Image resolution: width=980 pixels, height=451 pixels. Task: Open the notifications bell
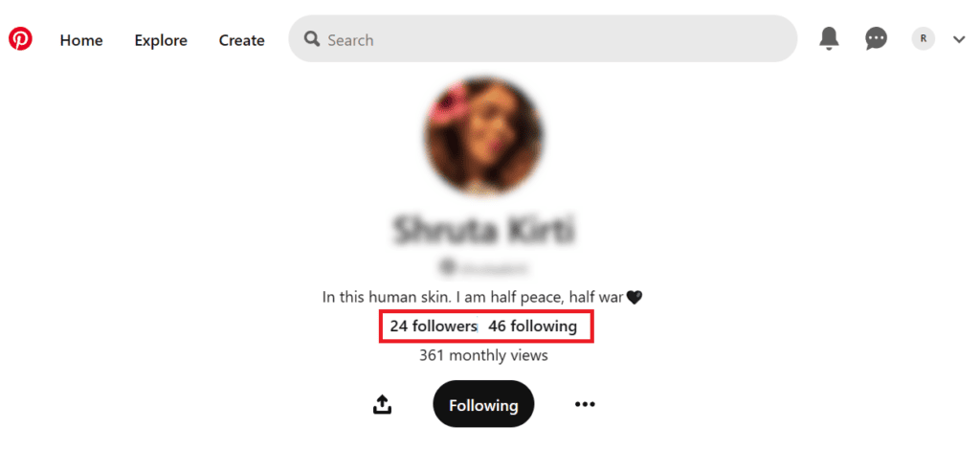coord(830,39)
